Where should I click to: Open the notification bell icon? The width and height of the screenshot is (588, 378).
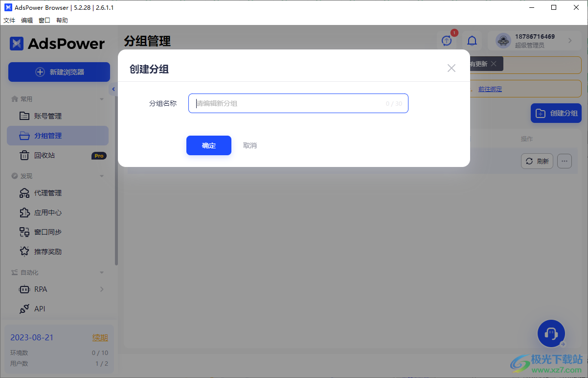[472, 41]
